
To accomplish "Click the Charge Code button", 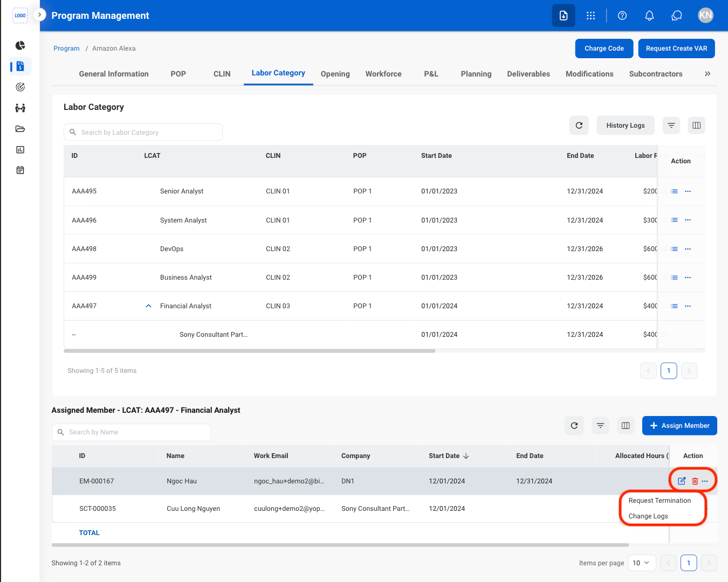I will (604, 48).
